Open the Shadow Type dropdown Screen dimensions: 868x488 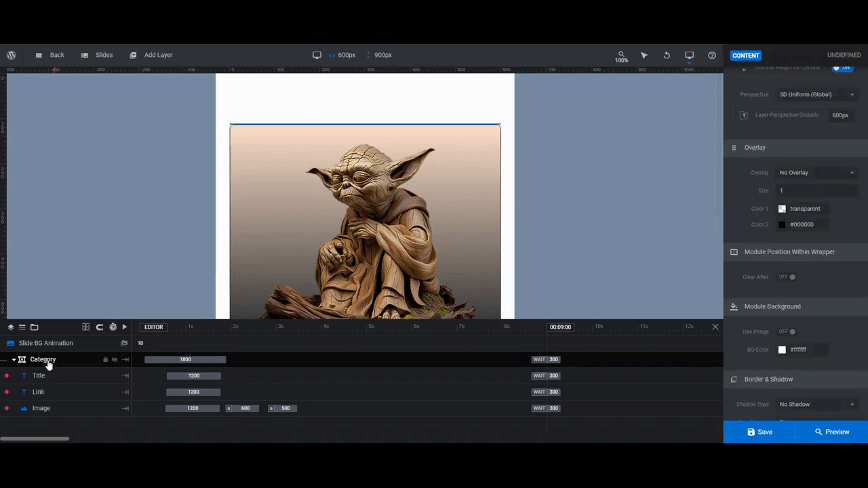[x=816, y=405]
